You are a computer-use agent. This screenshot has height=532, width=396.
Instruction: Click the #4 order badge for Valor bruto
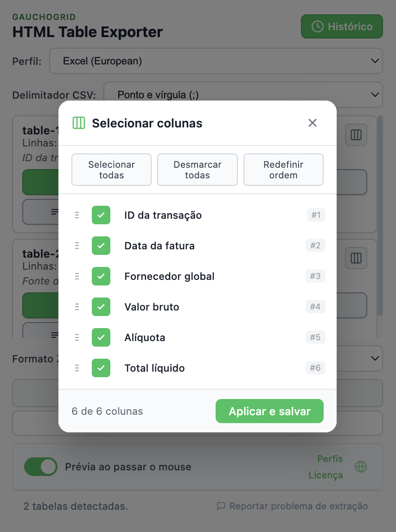tap(315, 307)
